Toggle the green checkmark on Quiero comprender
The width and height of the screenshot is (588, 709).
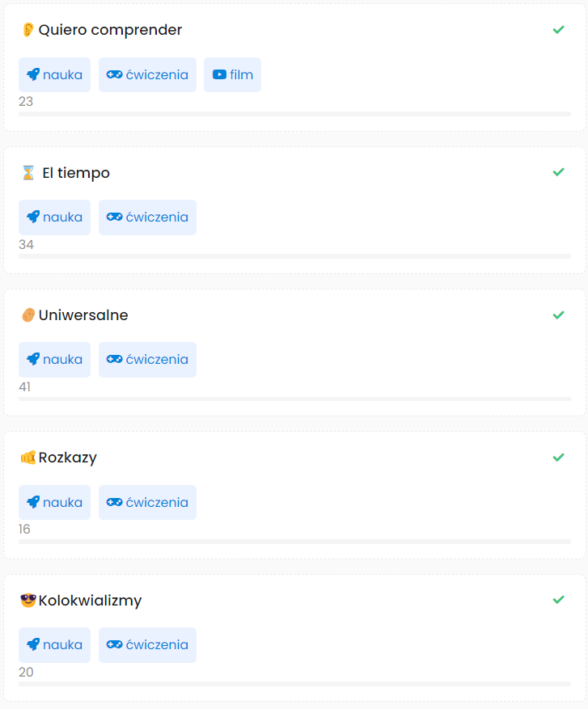[x=558, y=30]
